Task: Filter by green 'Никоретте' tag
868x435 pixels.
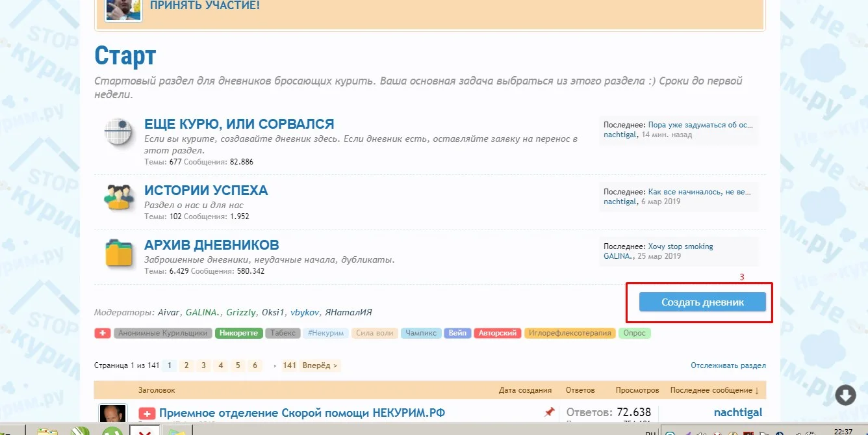Action: [x=238, y=333]
